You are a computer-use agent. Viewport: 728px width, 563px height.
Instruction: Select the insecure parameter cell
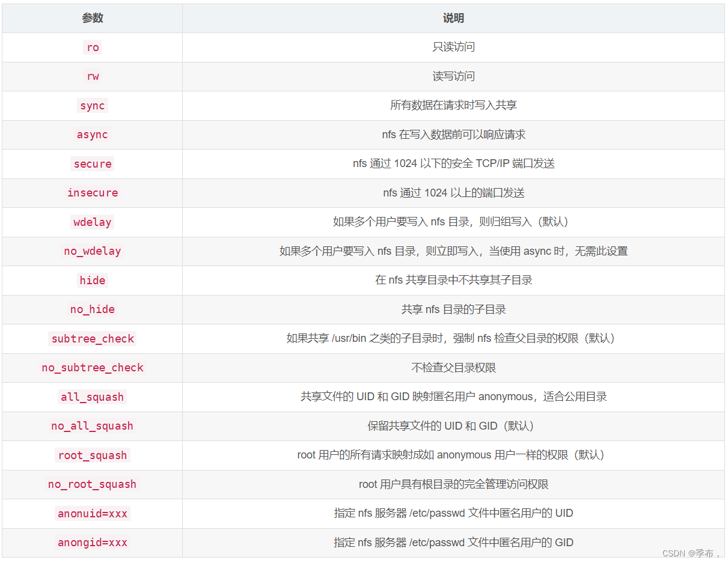click(93, 193)
